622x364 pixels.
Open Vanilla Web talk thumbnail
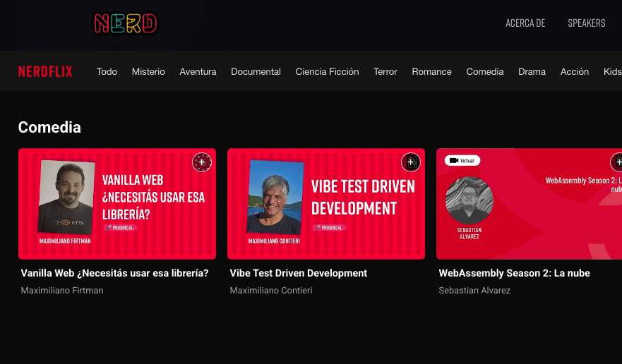point(117,204)
